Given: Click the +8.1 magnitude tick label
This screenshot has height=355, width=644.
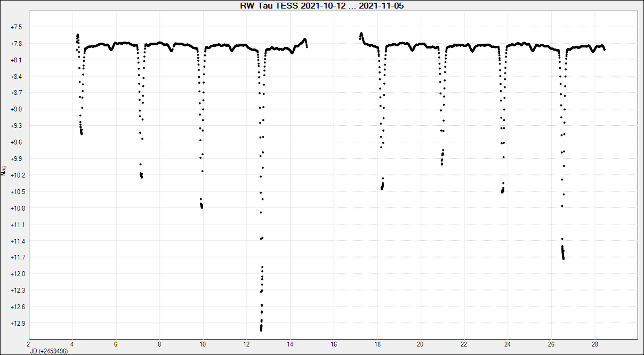Looking at the screenshot, I should [16, 60].
